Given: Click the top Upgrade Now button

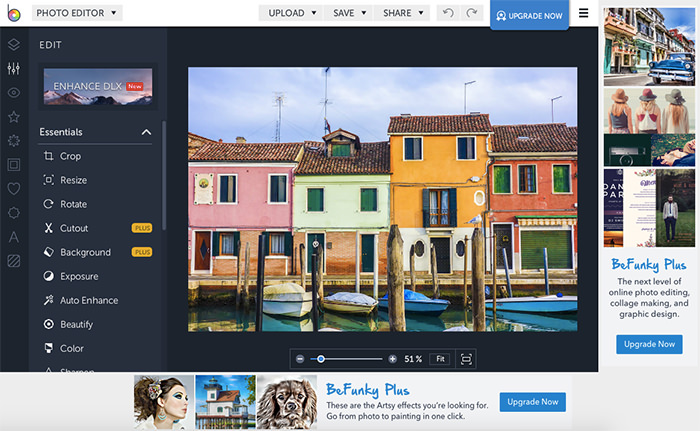Looking at the screenshot, I should (527, 16).
